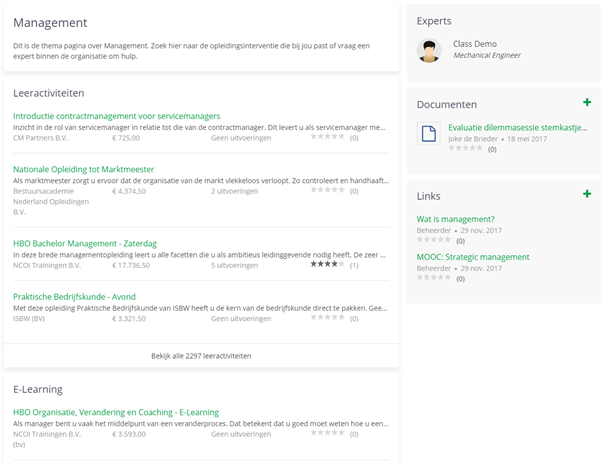The width and height of the screenshot is (605, 463).
Task: Open MOOC: Strategic management link
Action: click(x=473, y=257)
